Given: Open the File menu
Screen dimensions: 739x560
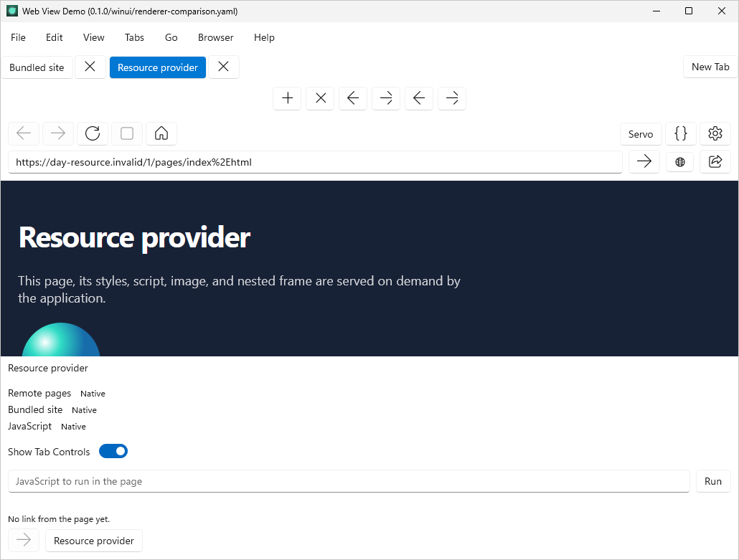Looking at the screenshot, I should pyautogui.click(x=19, y=38).
